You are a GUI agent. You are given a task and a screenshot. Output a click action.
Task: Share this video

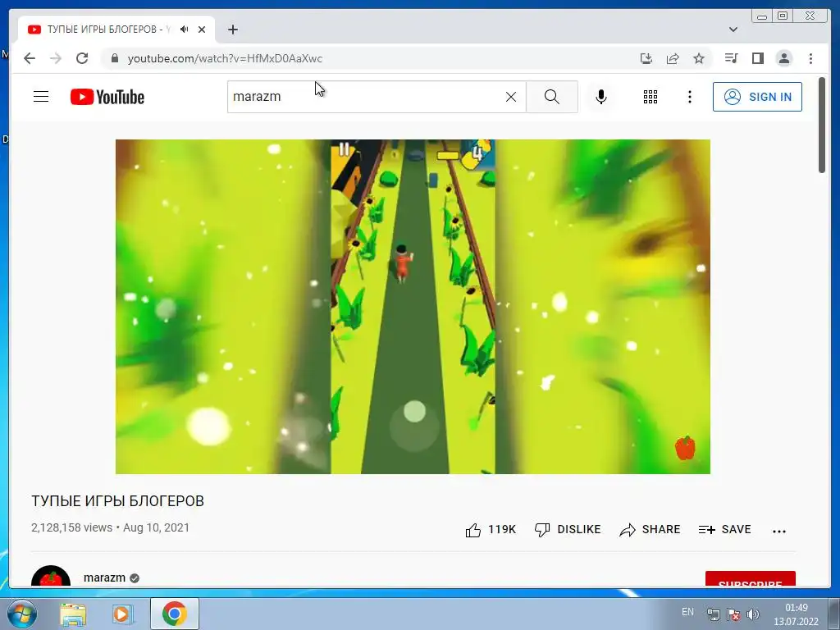click(650, 529)
